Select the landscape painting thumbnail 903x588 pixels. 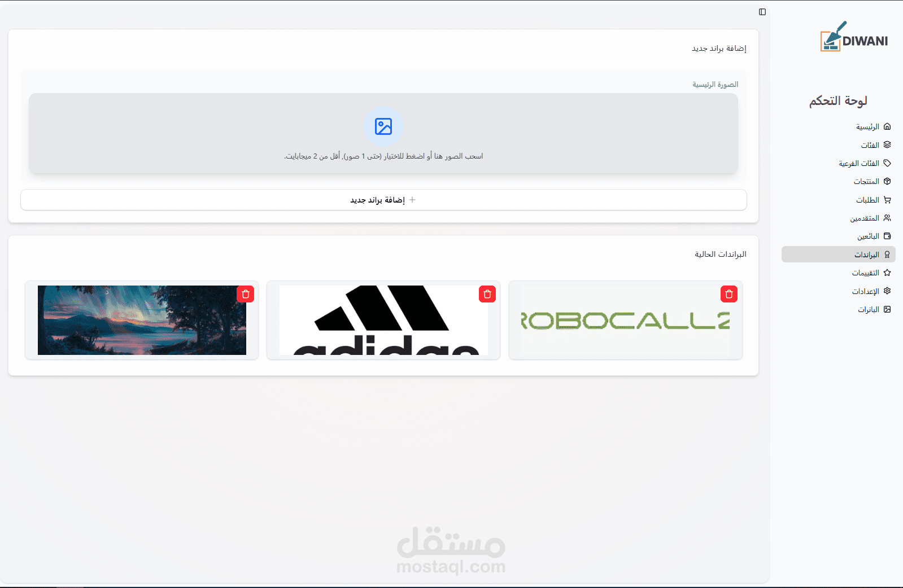142,320
